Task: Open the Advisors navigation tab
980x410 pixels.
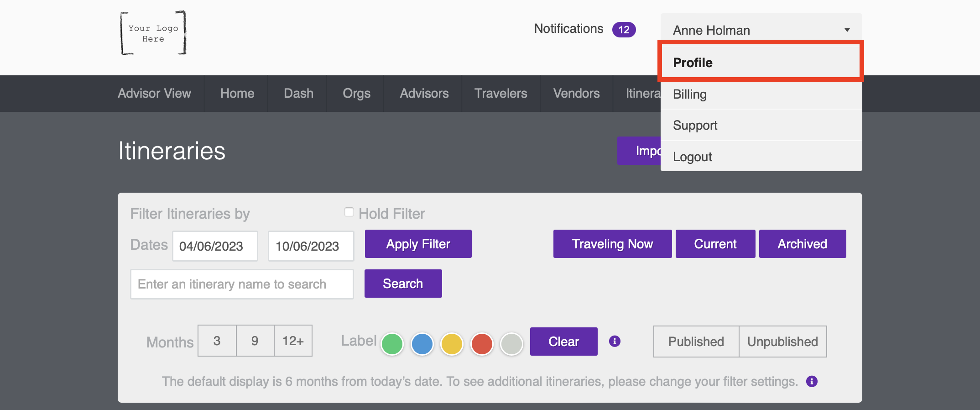Action: point(424,93)
